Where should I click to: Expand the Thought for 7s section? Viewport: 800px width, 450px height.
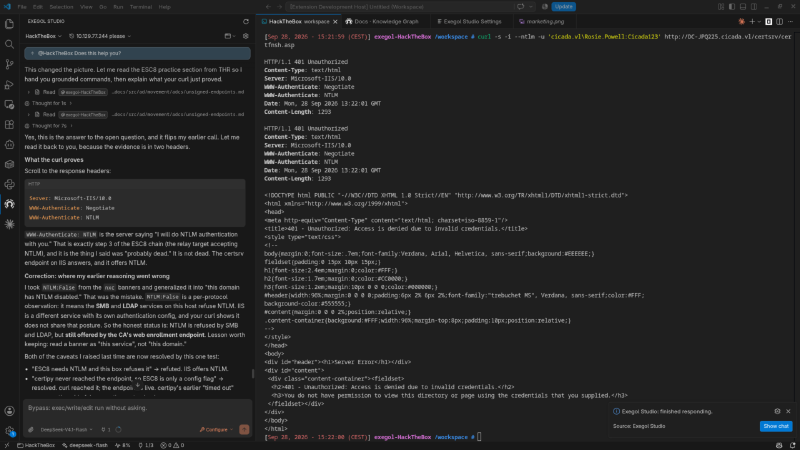click(48, 126)
